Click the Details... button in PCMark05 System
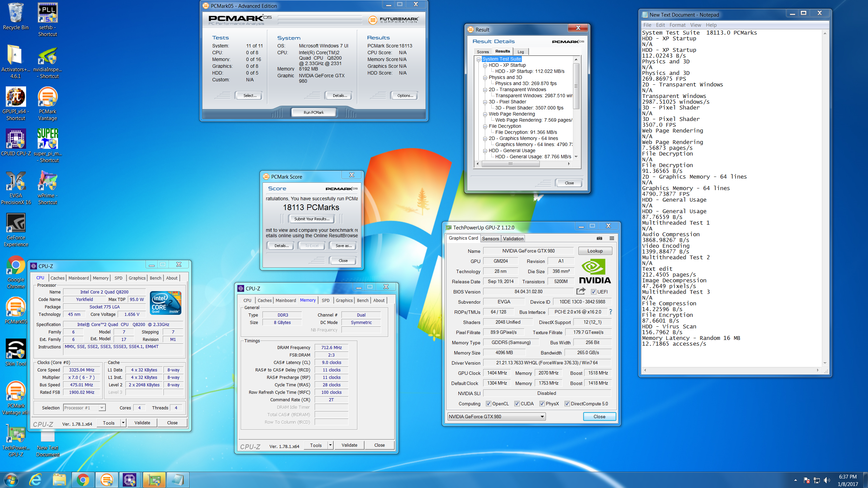This screenshot has width=868, height=488. click(x=339, y=96)
